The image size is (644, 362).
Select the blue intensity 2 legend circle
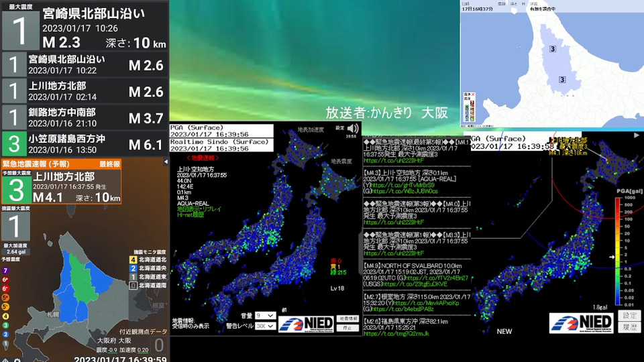tap(5, 334)
